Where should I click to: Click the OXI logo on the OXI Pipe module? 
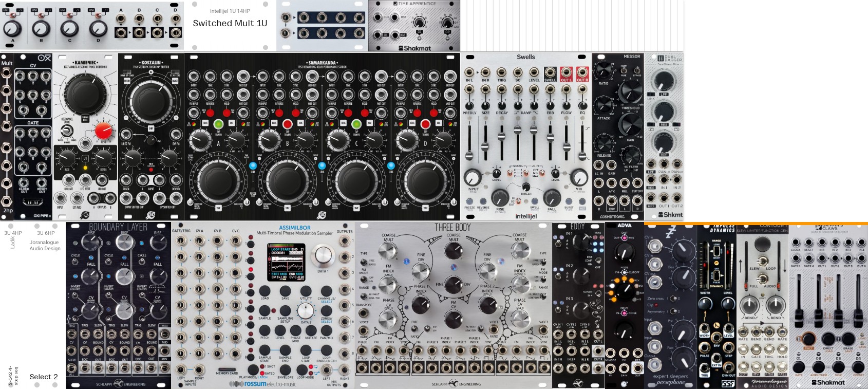coord(45,58)
